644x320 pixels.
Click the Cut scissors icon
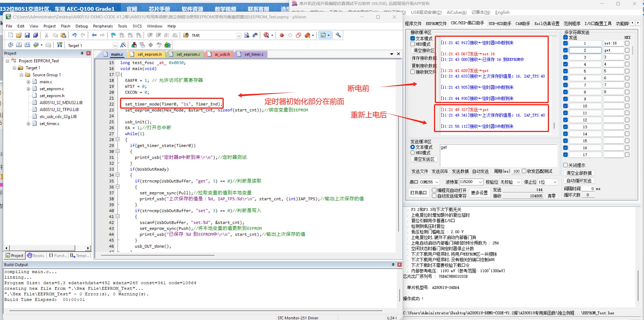[47, 35]
